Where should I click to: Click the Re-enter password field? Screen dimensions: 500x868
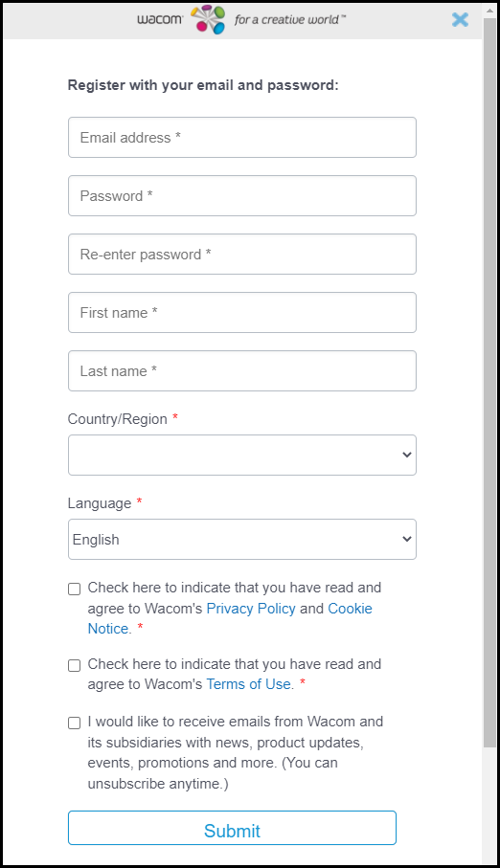coord(242,255)
